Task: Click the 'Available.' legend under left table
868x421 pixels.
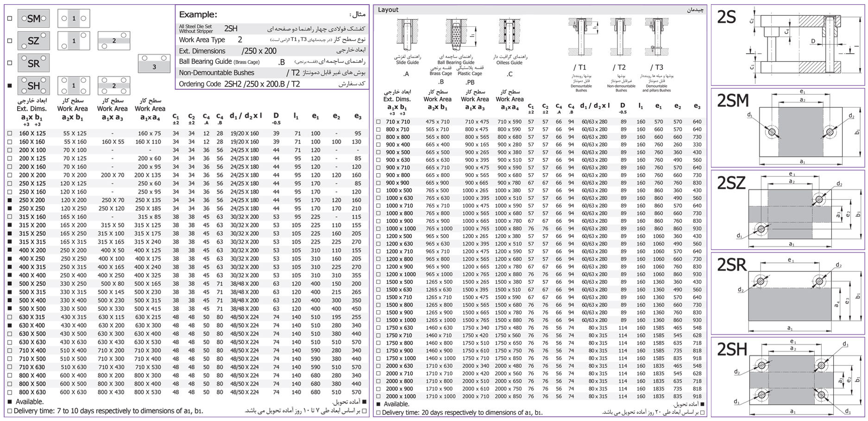Action: (x=30, y=402)
